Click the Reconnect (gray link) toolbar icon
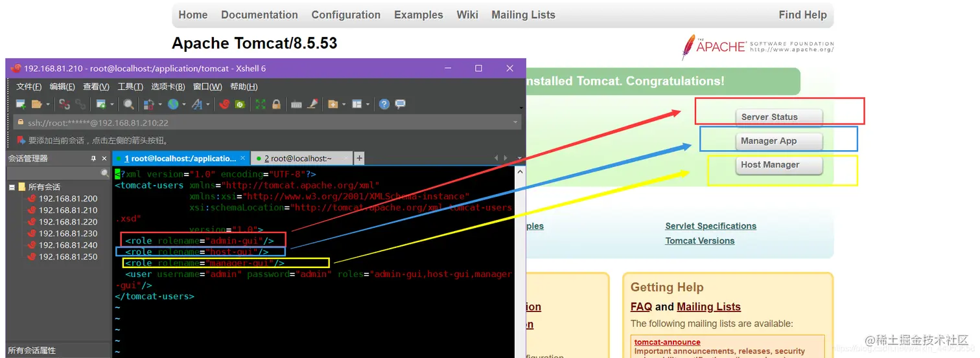This screenshot has width=980, height=358. [x=80, y=104]
